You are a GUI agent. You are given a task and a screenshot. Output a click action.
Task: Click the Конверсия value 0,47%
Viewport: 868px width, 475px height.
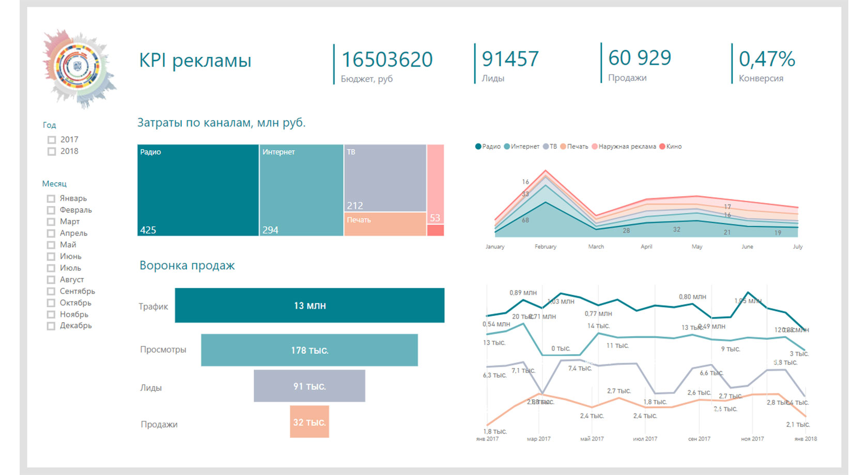[767, 59]
